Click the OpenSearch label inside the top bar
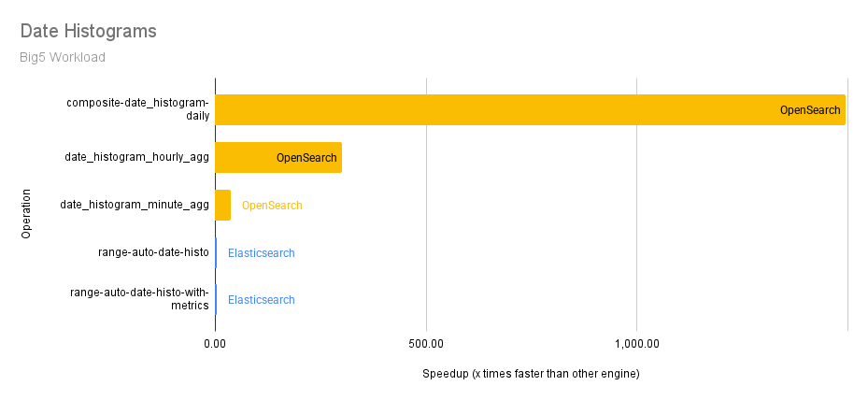The height and width of the screenshot is (400, 868). pos(810,110)
